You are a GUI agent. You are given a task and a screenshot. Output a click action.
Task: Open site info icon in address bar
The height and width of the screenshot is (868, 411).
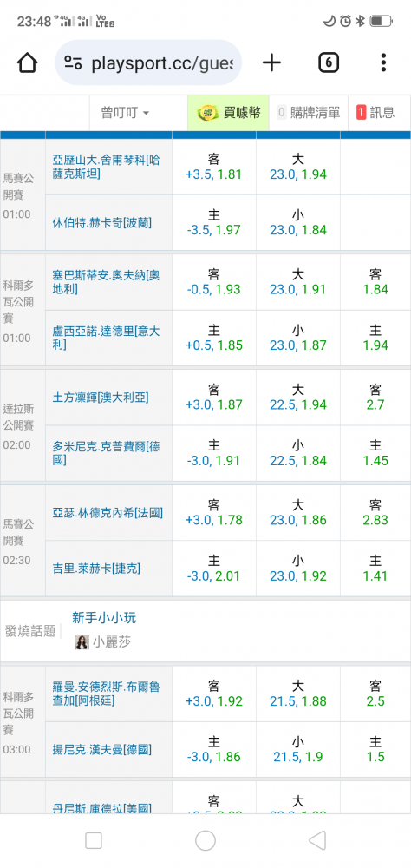tap(73, 62)
